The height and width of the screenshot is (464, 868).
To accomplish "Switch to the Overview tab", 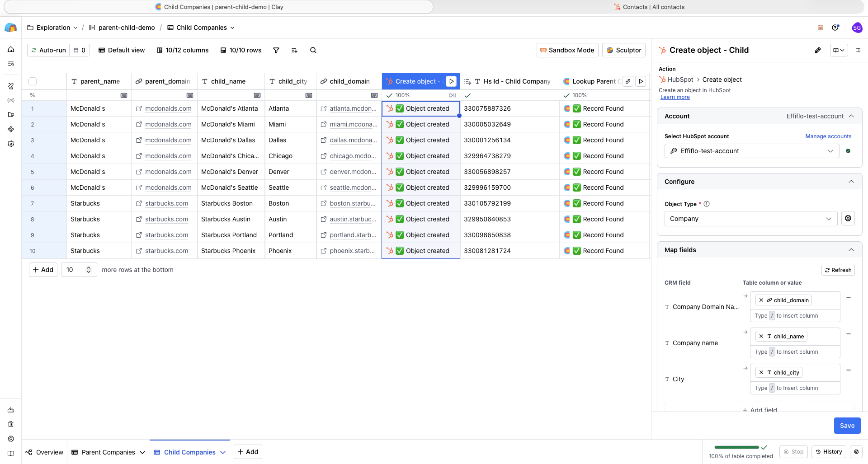I will [x=44, y=452].
